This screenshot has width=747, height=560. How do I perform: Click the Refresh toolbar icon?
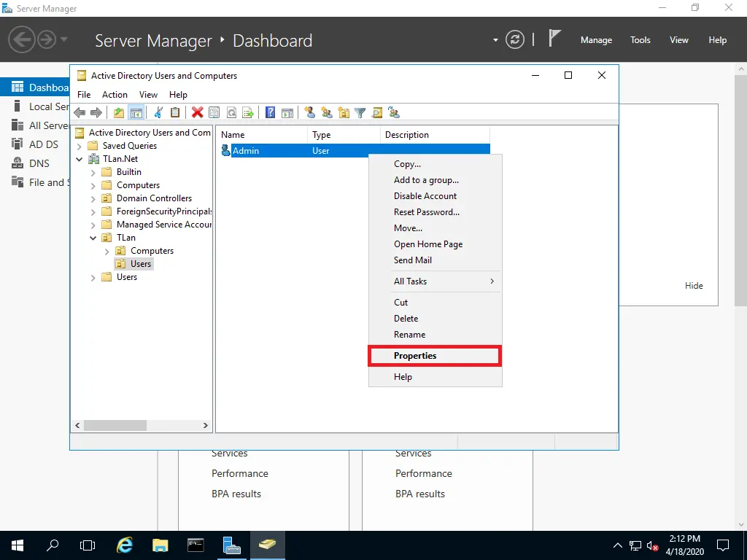click(231, 113)
